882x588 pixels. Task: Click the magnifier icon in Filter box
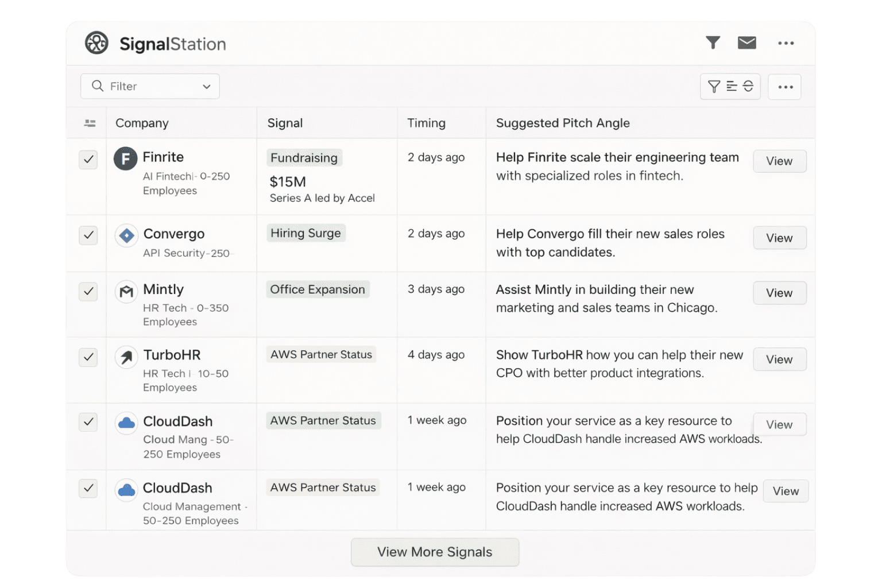[98, 86]
